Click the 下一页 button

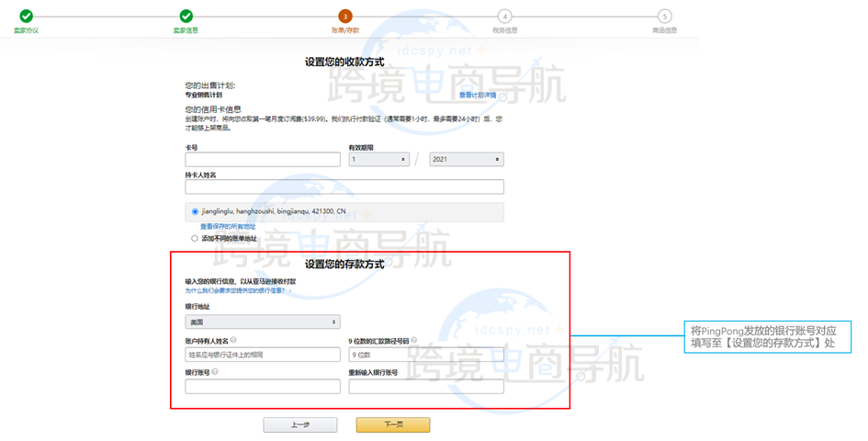point(393,425)
